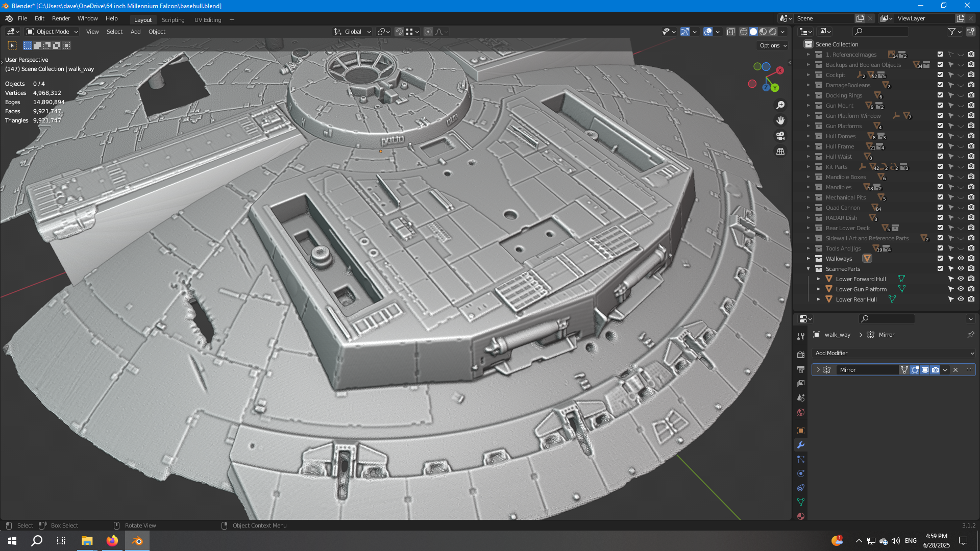The width and height of the screenshot is (980, 551).
Task: Open the Object Constraints properties tab
Action: pos(801,488)
